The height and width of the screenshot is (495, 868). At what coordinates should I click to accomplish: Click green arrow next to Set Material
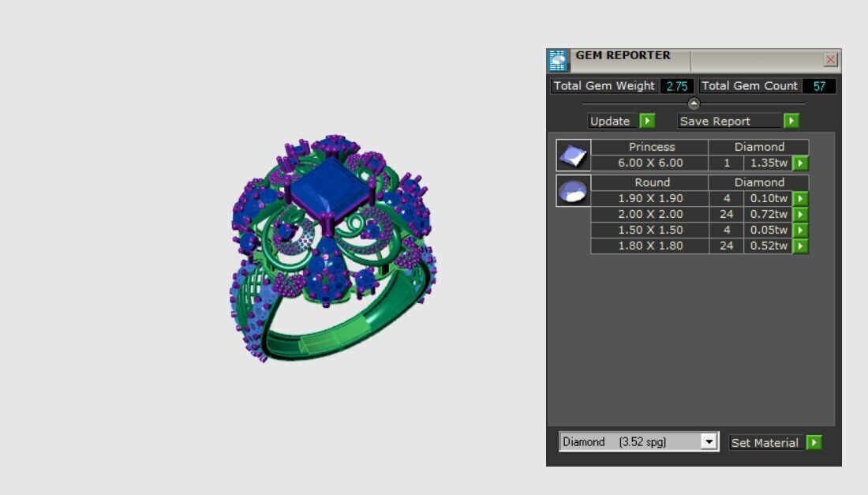tap(814, 442)
